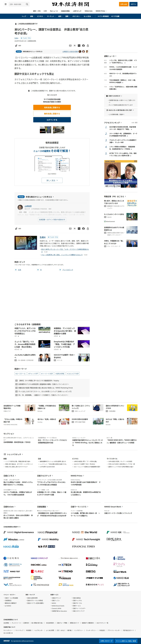Click the magnifier icon in the search box

point(27,4)
